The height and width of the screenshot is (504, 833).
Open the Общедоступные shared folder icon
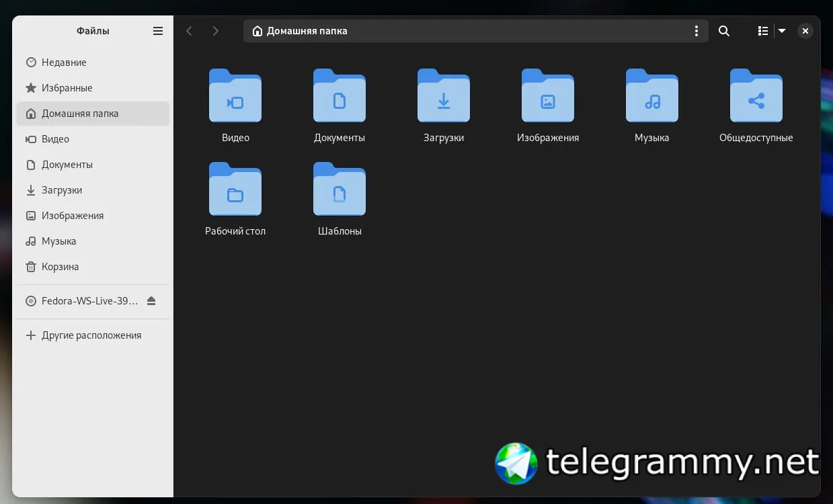coord(756,95)
